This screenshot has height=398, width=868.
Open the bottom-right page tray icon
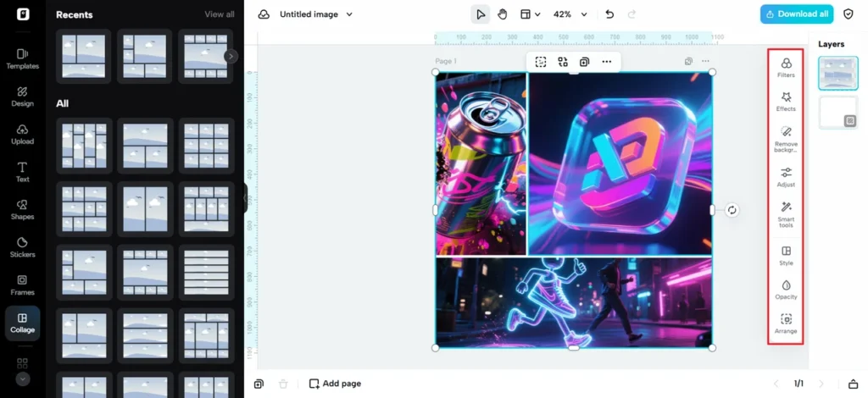pos(853,384)
